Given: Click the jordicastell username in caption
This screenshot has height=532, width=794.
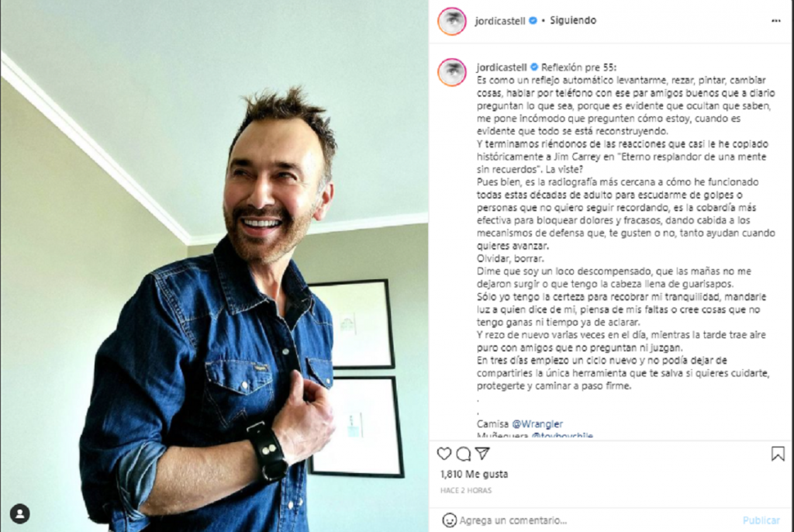Looking at the screenshot, I should pos(502,67).
